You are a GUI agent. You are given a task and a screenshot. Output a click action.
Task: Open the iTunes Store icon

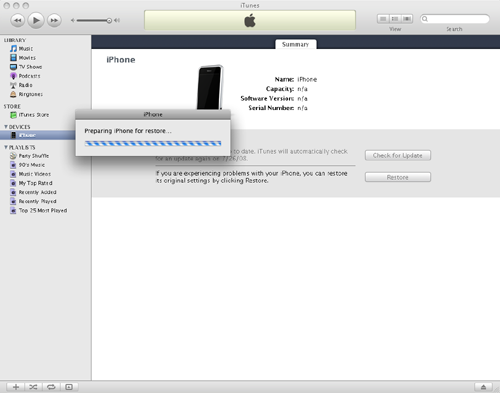[x=13, y=115]
